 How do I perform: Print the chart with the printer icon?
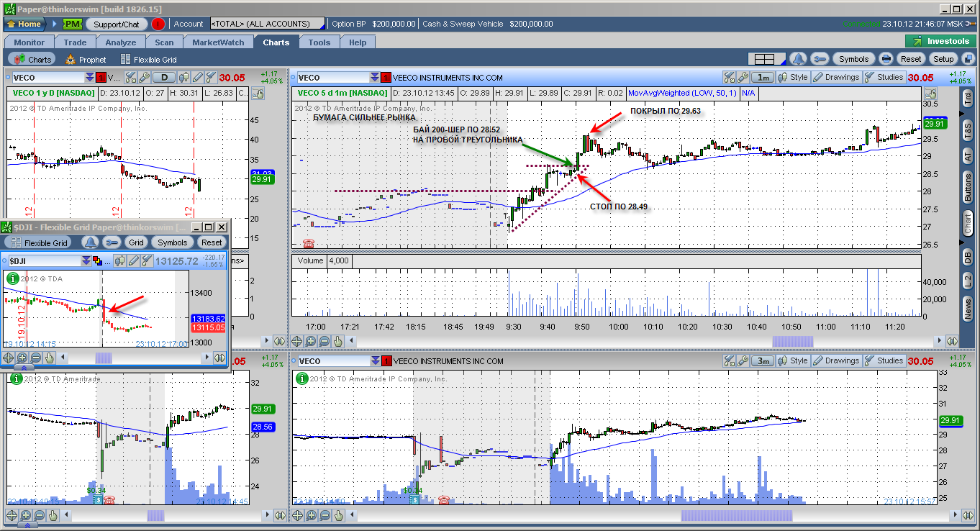(886, 59)
